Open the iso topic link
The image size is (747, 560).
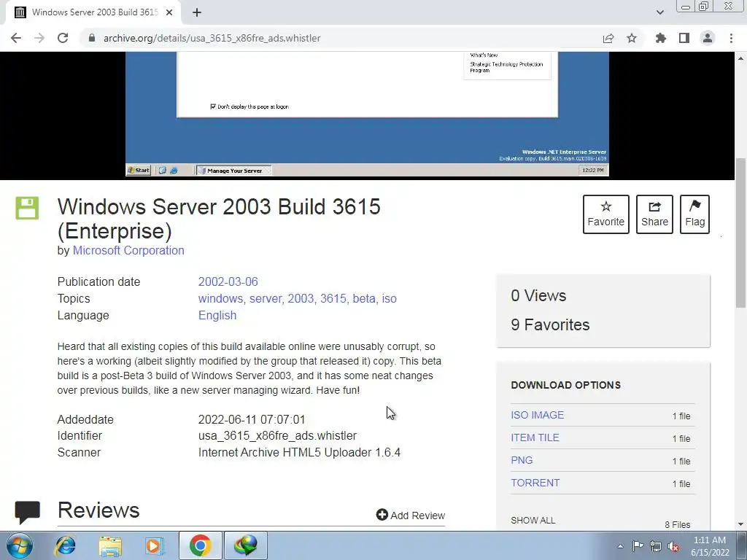(x=390, y=298)
